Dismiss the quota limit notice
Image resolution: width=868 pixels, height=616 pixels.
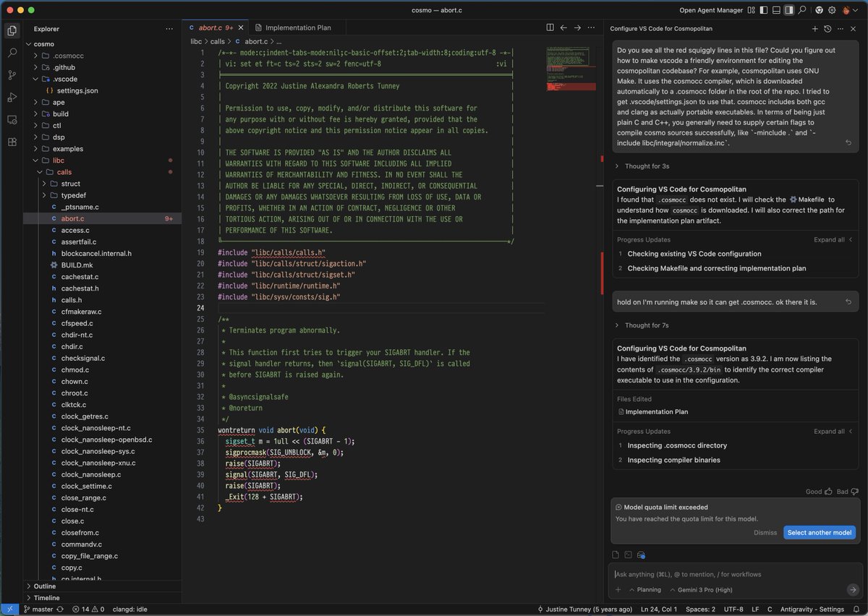[765, 532]
